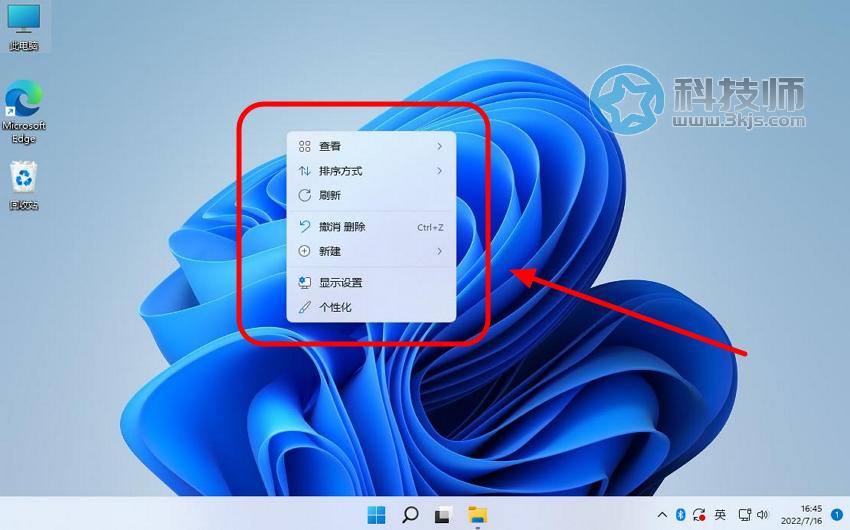Open the notification badge icon

836,515
